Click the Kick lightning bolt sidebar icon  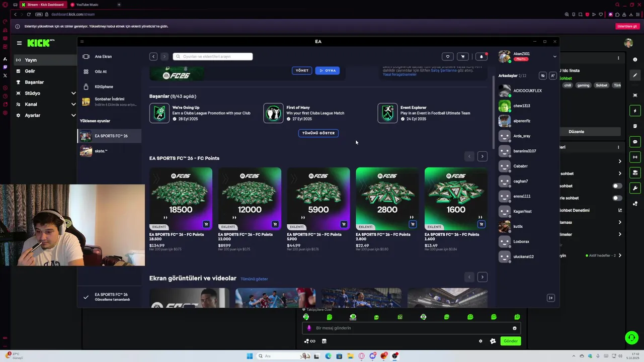(x=635, y=111)
